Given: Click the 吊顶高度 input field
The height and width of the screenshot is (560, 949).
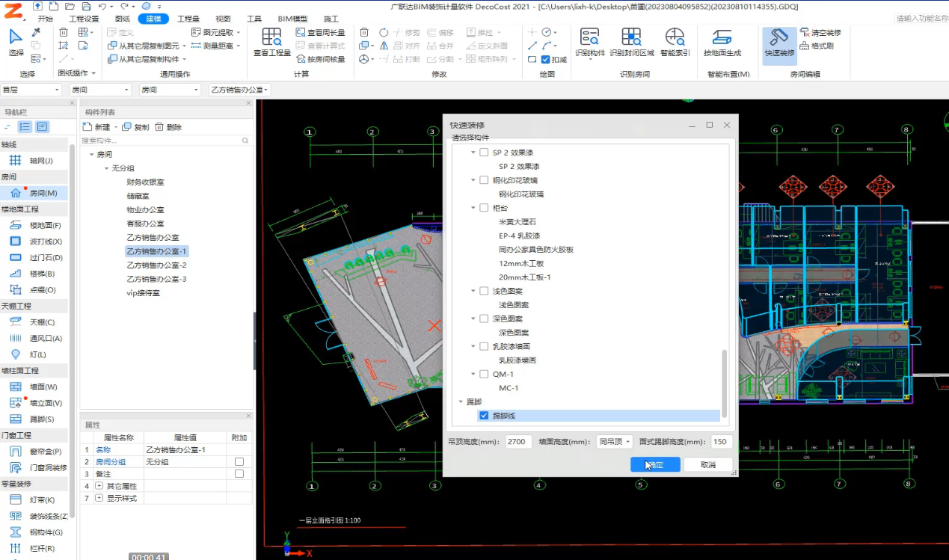Looking at the screenshot, I should [x=518, y=442].
